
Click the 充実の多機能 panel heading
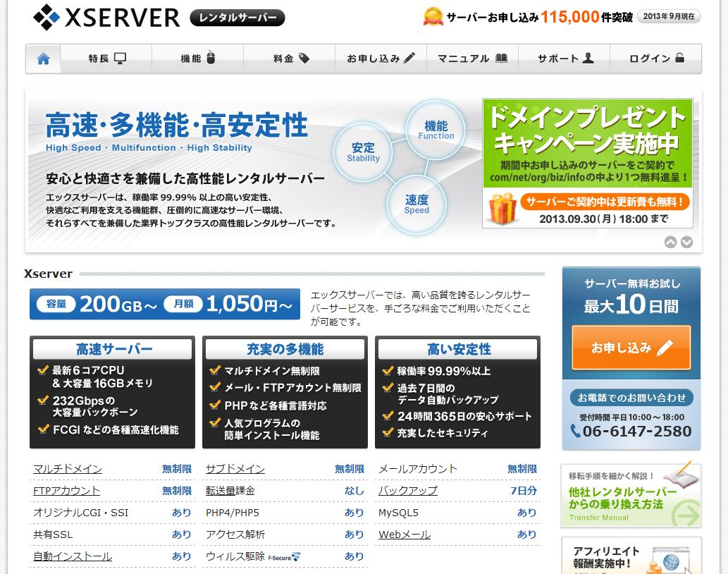285,349
